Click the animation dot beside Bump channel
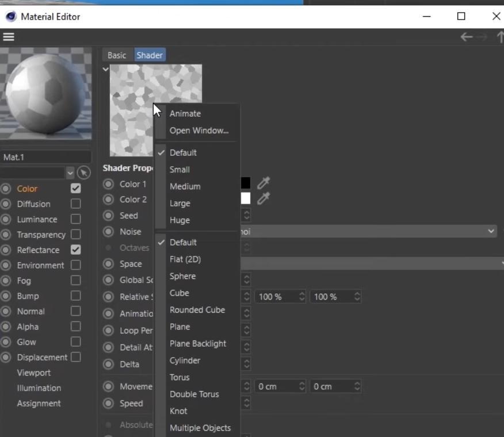Screen dimensions: 504x437 [6, 296]
